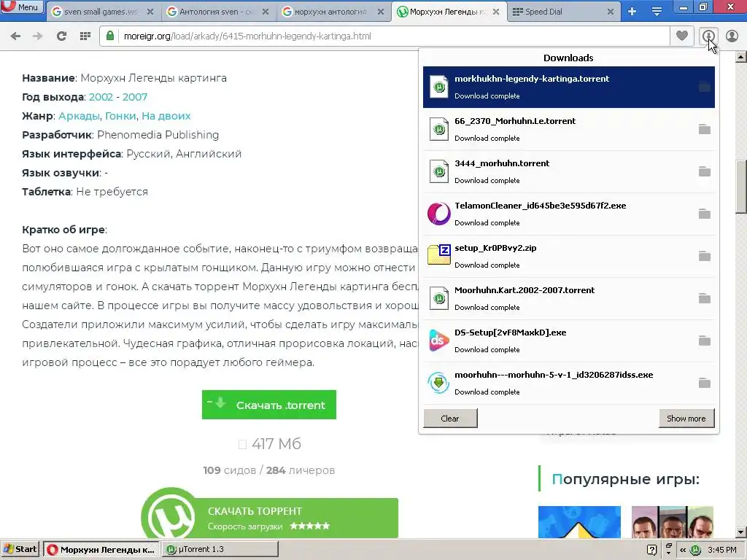747x560 pixels.
Task: Click the green padlock security icon
Action: (x=110, y=36)
